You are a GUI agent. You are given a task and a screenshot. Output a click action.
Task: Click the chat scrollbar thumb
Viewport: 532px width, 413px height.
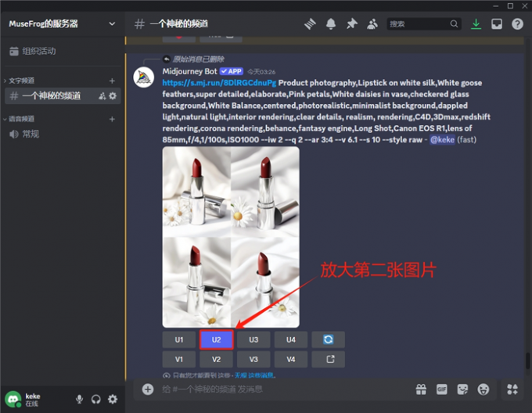(x=527, y=361)
